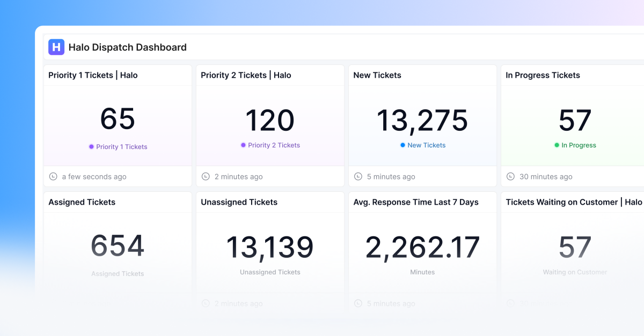The width and height of the screenshot is (644, 336).
Task: Click the value 13,275 in New Tickets widget
Action: tap(422, 120)
